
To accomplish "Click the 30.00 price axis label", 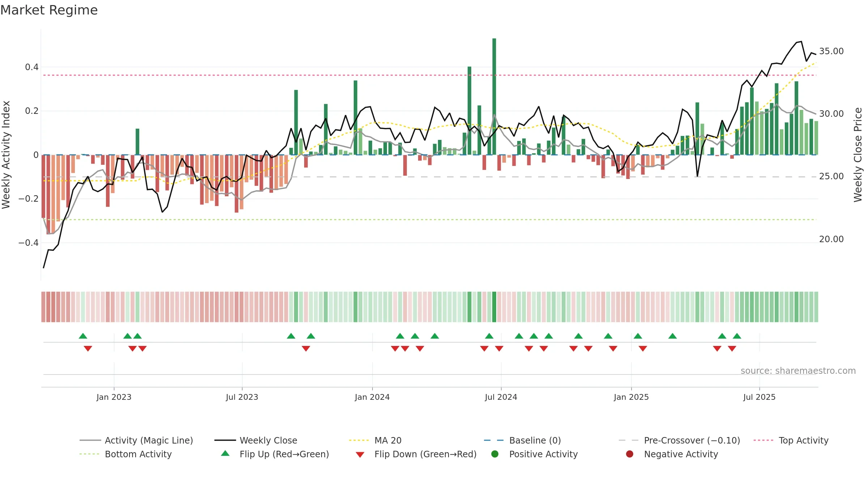I will 831,114.
